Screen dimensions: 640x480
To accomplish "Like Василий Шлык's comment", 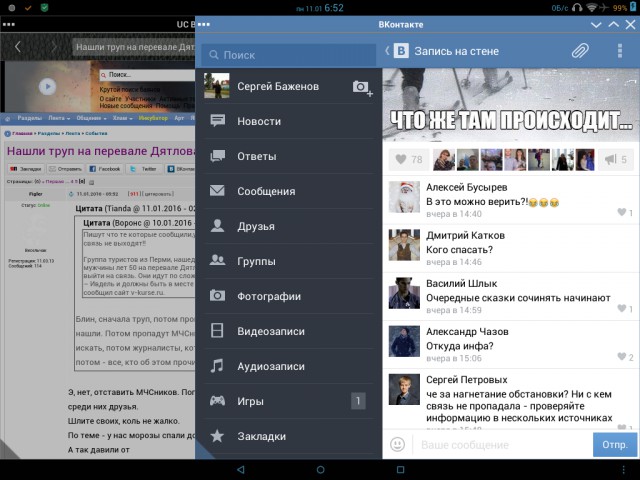I will (x=625, y=309).
